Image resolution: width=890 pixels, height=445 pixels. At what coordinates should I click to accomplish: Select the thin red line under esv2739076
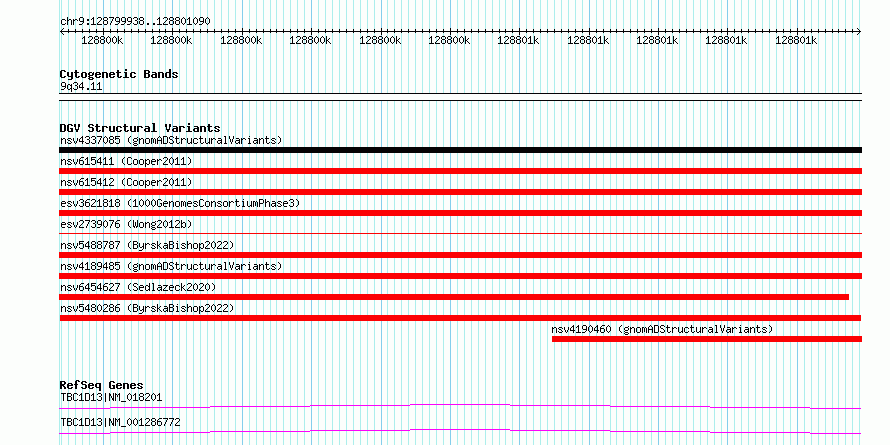(x=460, y=233)
